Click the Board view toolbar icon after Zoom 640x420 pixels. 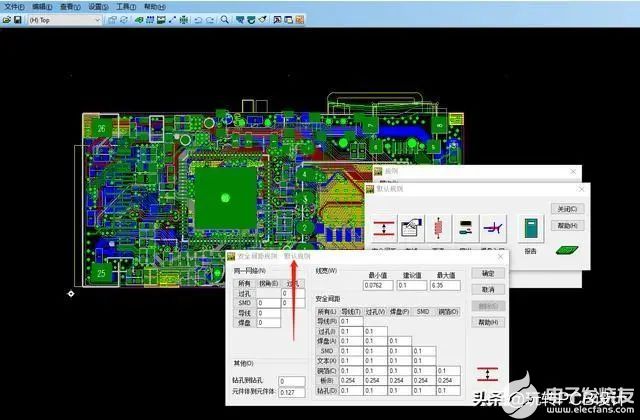tap(240, 20)
